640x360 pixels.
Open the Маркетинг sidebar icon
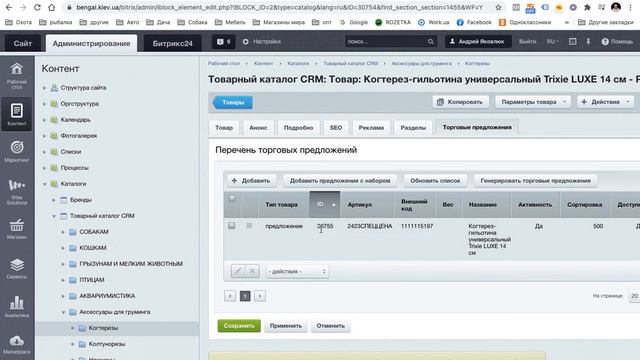point(17,151)
